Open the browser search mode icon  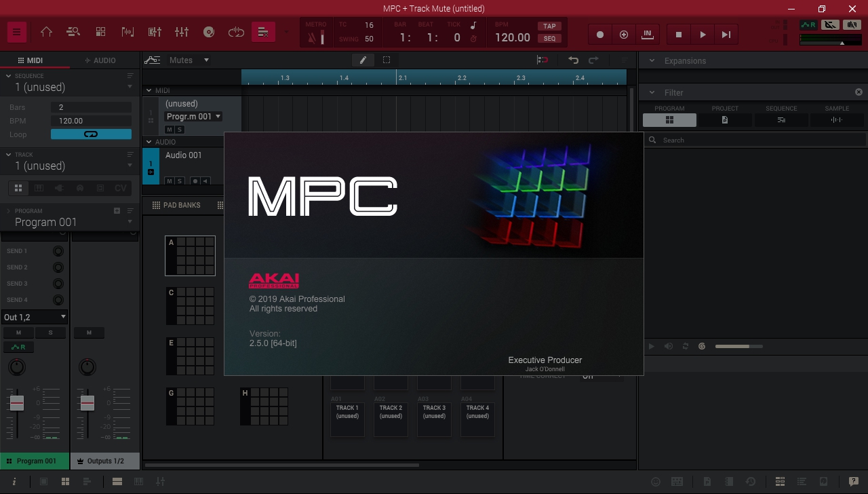(73, 32)
